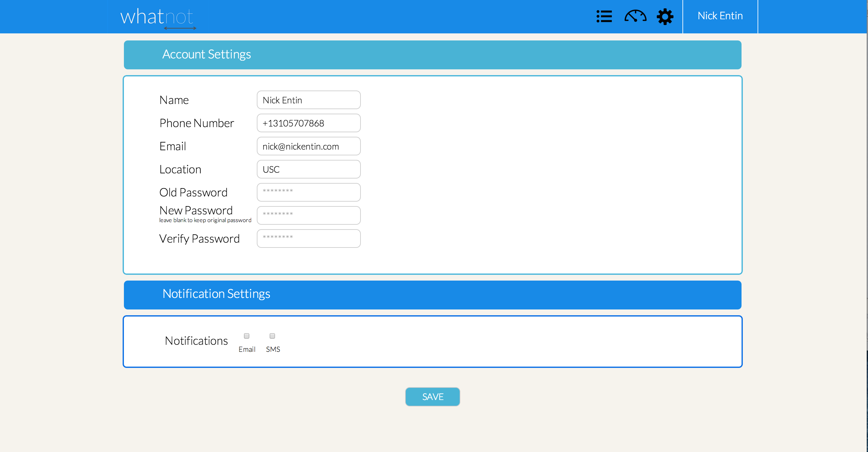This screenshot has width=868, height=452.
Task: Click the Email checkbox label
Action: [x=247, y=349]
